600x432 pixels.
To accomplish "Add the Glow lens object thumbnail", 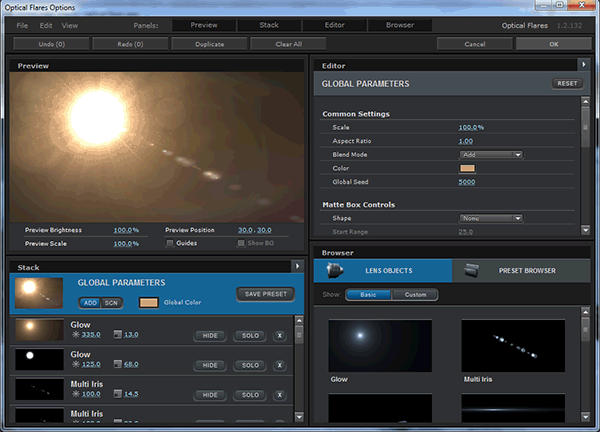I will coord(380,346).
